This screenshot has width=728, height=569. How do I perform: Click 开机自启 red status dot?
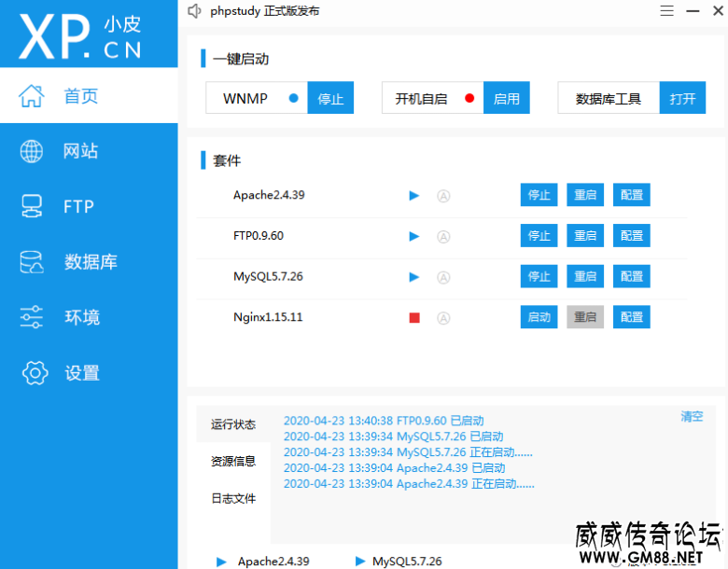pyautogui.click(x=469, y=98)
